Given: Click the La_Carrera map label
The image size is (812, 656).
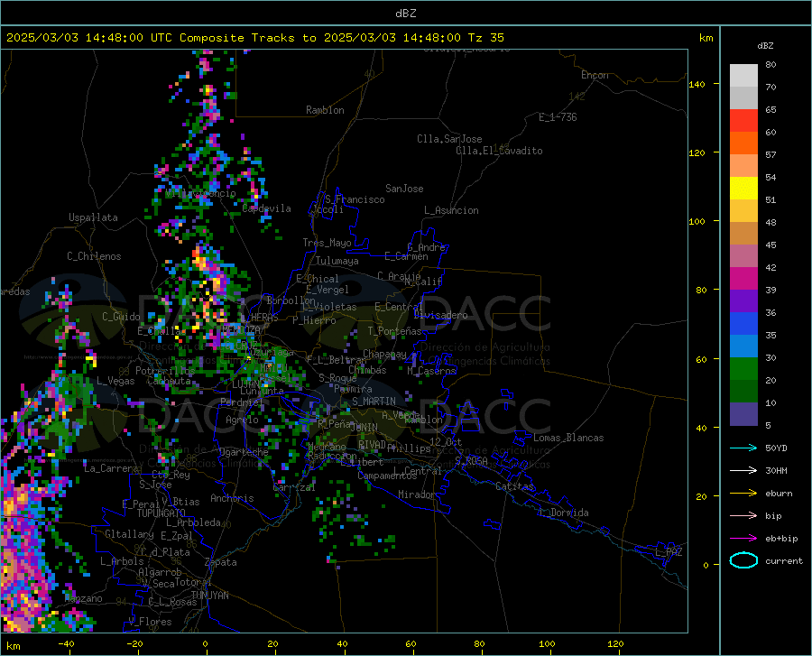Looking at the screenshot, I should 111,468.
